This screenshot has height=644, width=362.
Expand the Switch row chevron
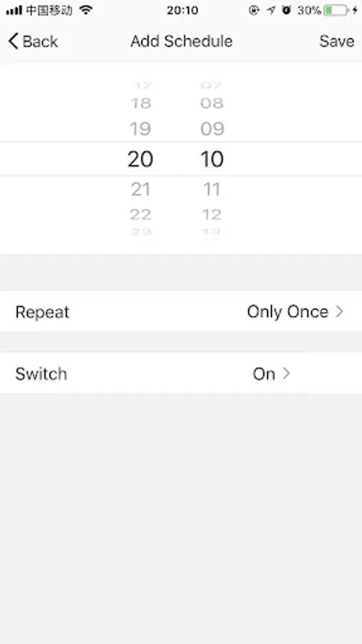pos(286,374)
